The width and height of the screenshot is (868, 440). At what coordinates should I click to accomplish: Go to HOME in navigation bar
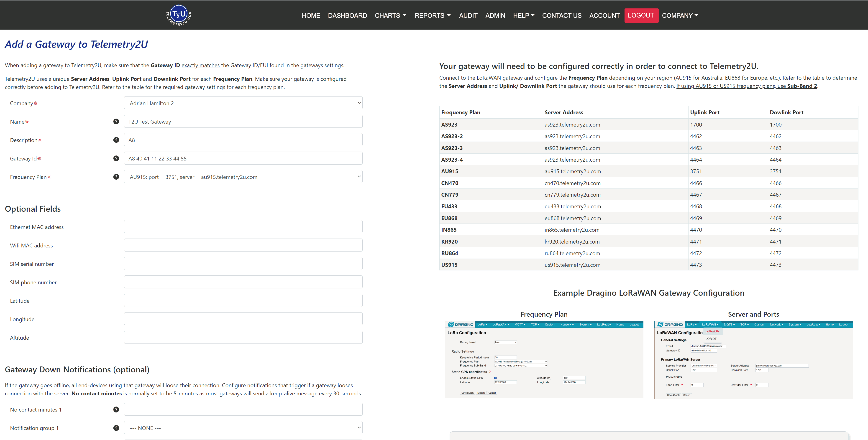[x=311, y=15]
